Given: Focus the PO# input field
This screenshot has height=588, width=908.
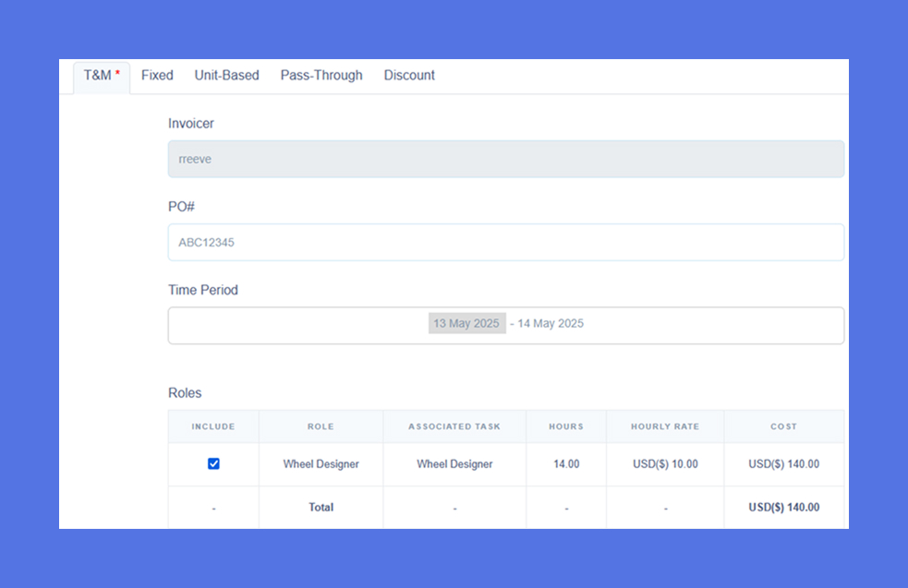Looking at the screenshot, I should pos(505,243).
